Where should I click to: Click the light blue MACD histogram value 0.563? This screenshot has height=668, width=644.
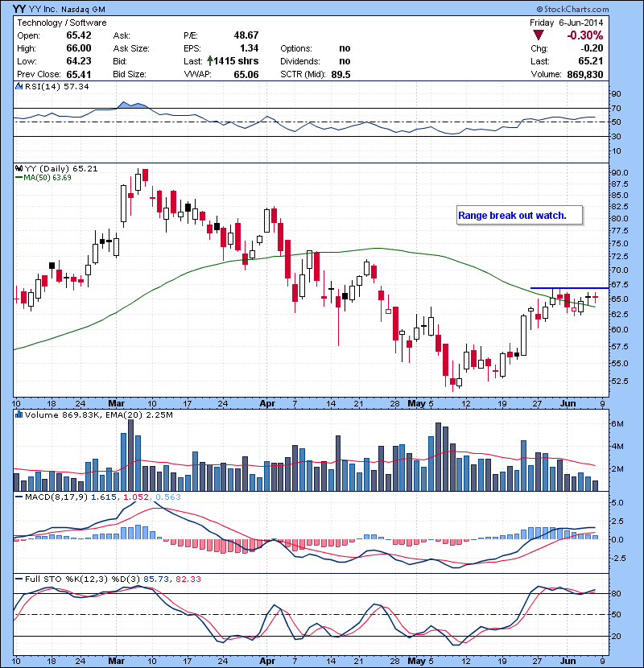click(x=168, y=497)
